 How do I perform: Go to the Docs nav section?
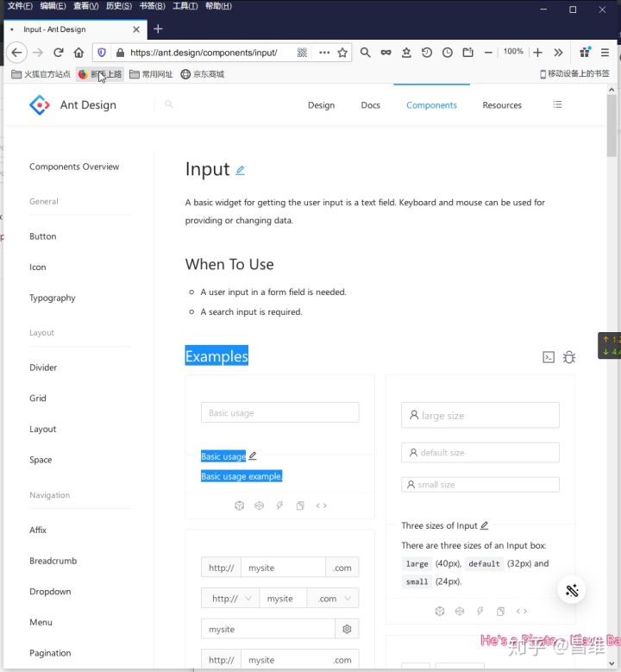tap(370, 105)
